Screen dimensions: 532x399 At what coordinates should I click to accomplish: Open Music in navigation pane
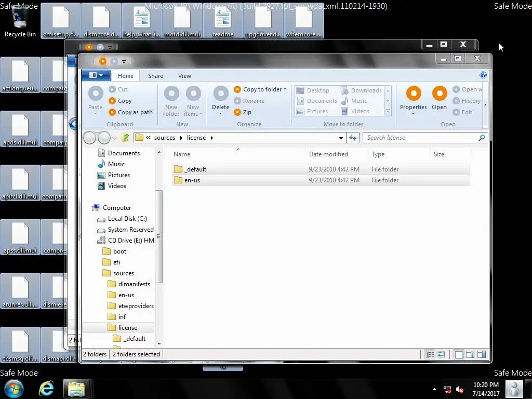tap(112, 164)
